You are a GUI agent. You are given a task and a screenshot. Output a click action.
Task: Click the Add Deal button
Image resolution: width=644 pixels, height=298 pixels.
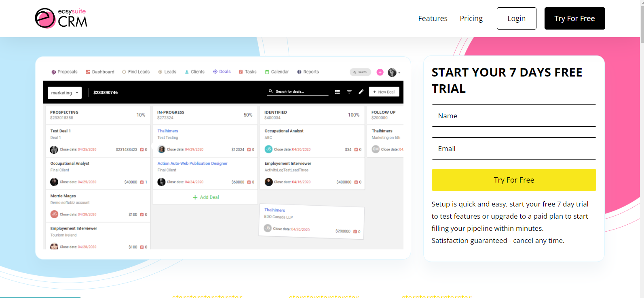205,197
